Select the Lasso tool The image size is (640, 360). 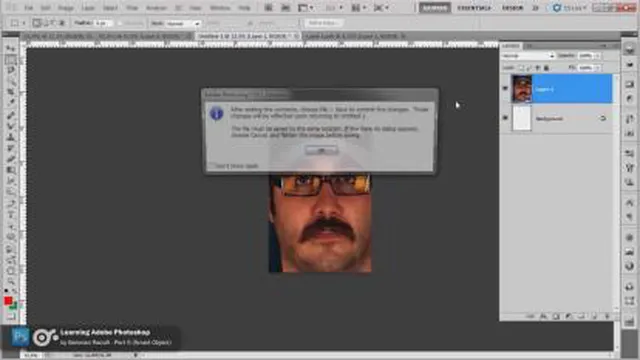[11, 71]
